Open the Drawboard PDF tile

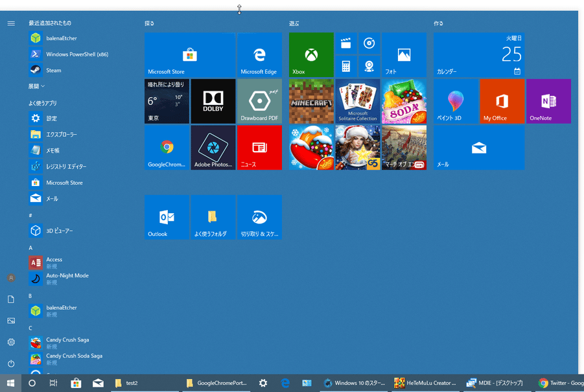click(260, 101)
